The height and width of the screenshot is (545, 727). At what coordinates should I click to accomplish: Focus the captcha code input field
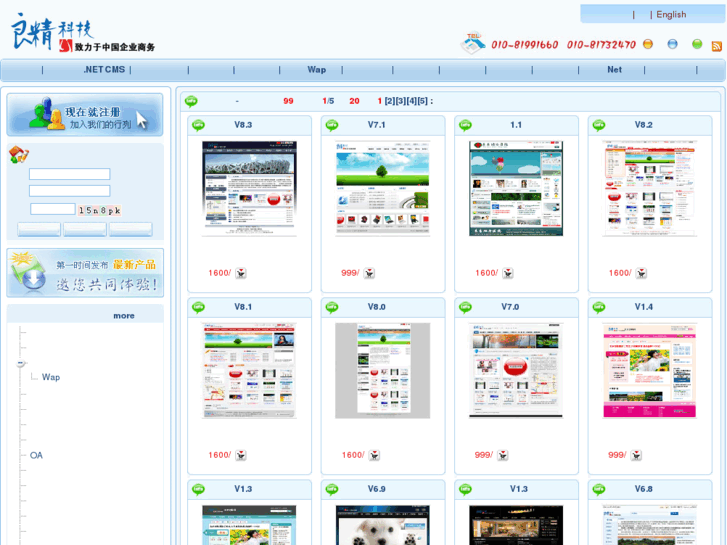pos(53,209)
